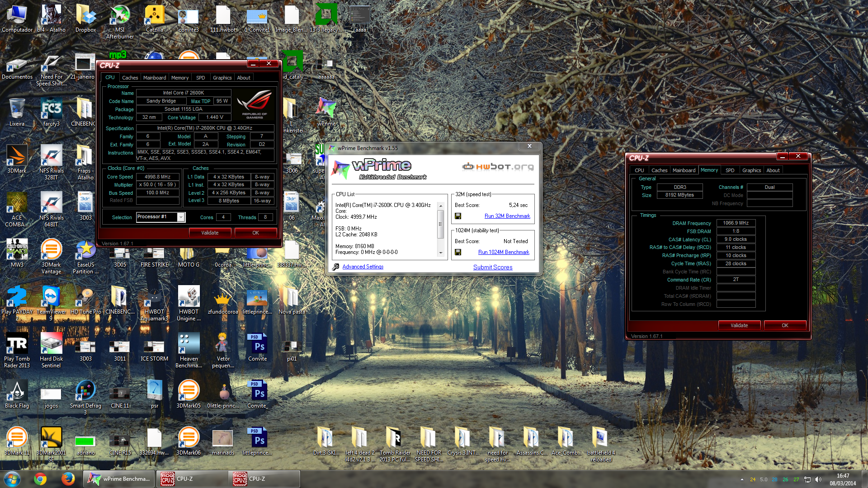
Task: Switch to CPU tab in right CPU-Z
Action: [639, 170]
